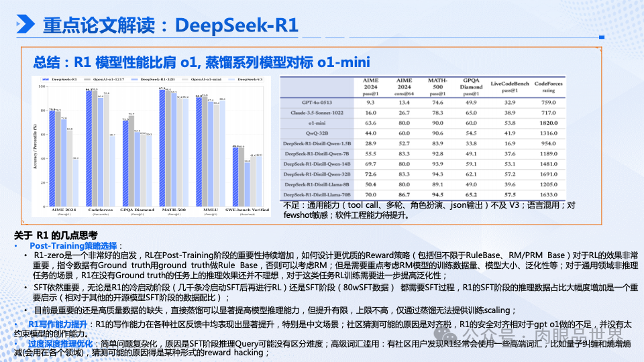Viewport: 644px width, 362px height.
Task: Click the LiveCodeBench pass@1 column header
Action: [x=510, y=86]
